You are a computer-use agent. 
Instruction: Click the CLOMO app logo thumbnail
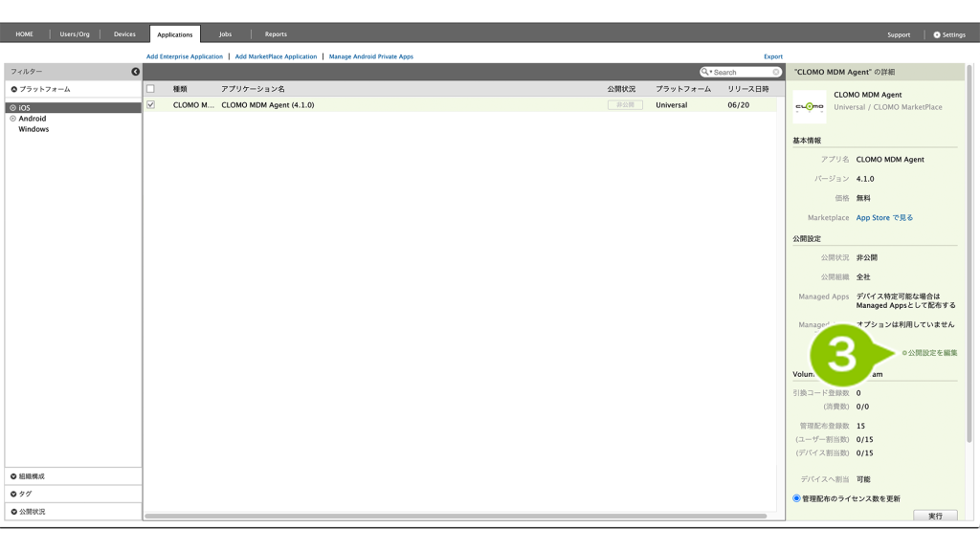click(810, 107)
